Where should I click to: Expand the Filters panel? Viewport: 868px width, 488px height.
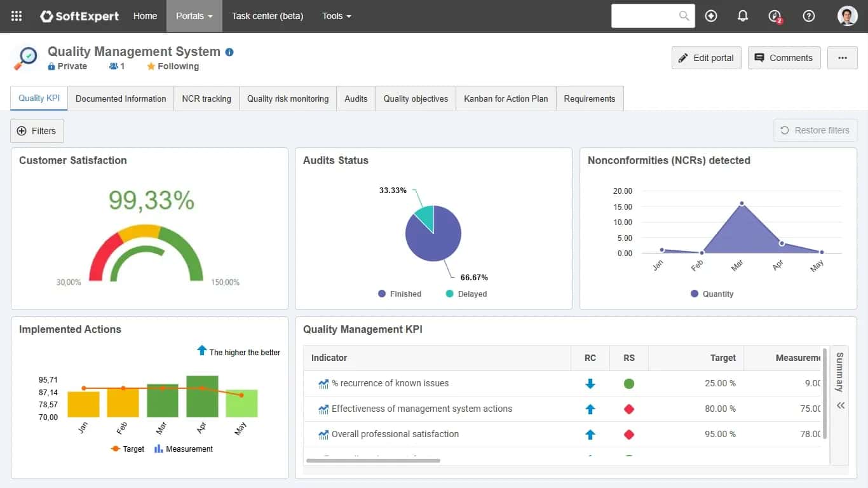(37, 131)
